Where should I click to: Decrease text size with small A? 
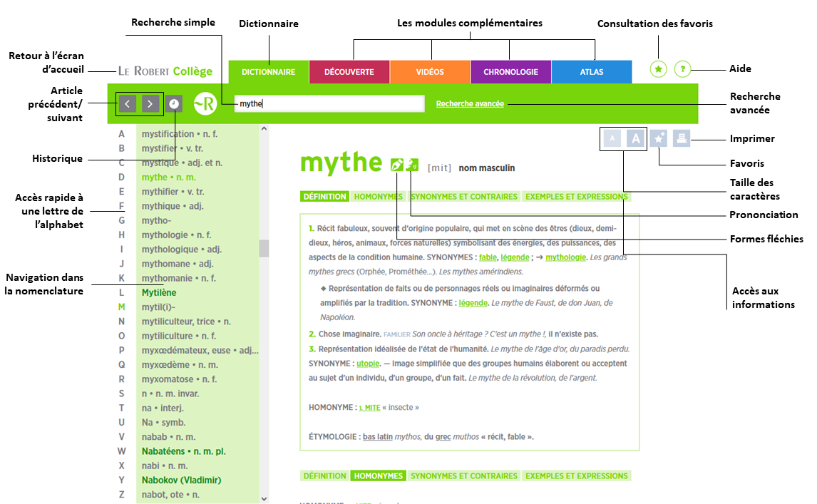click(x=612, y=138)
